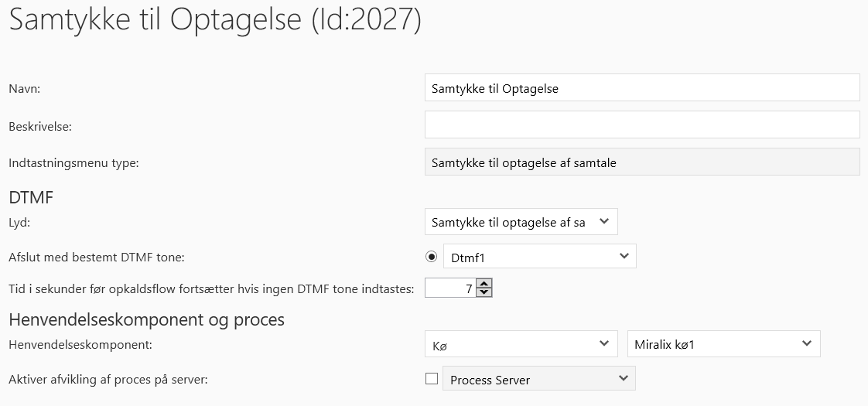Click the seconds timeout number field
The width and height of the screenshot is (868, 406).
[x=450, y=288]
